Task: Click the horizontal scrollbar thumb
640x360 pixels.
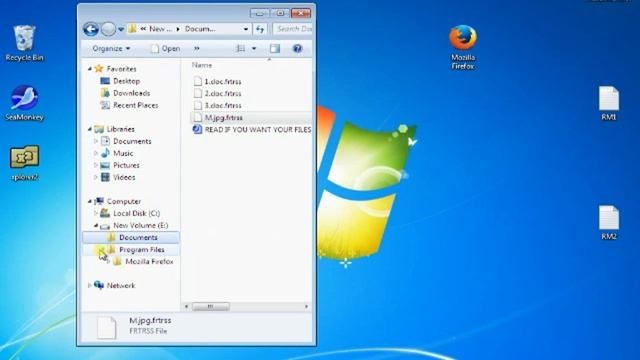Action: (x=211, y=307)
